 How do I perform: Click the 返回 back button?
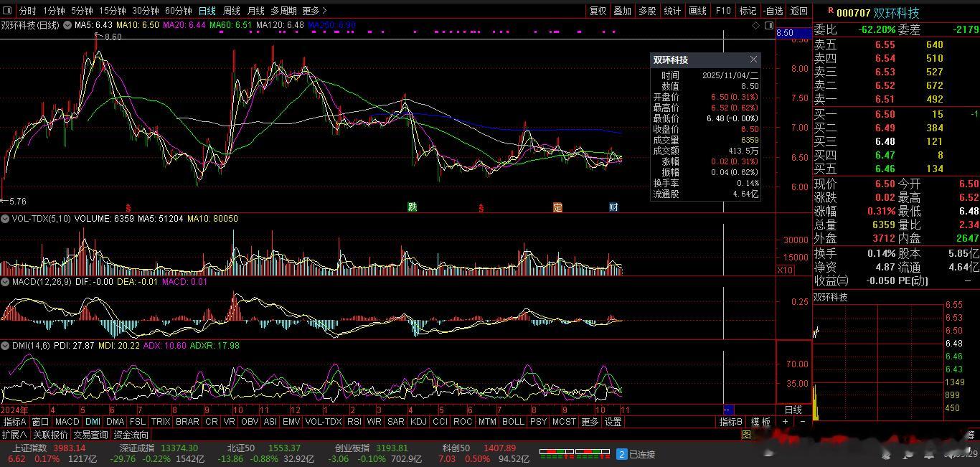click(x=798, y=11)
